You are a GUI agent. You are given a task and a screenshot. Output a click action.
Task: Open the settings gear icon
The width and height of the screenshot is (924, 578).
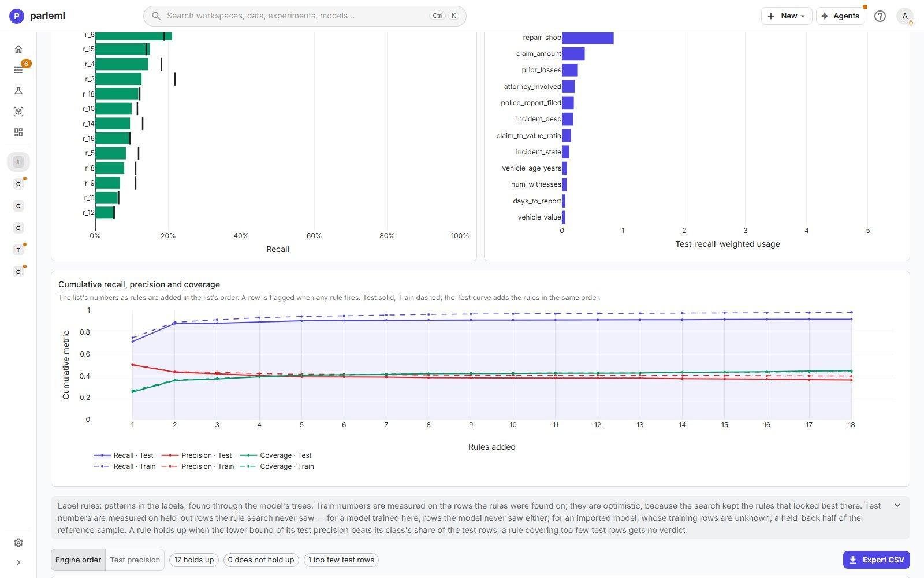(x=18, y=543)
